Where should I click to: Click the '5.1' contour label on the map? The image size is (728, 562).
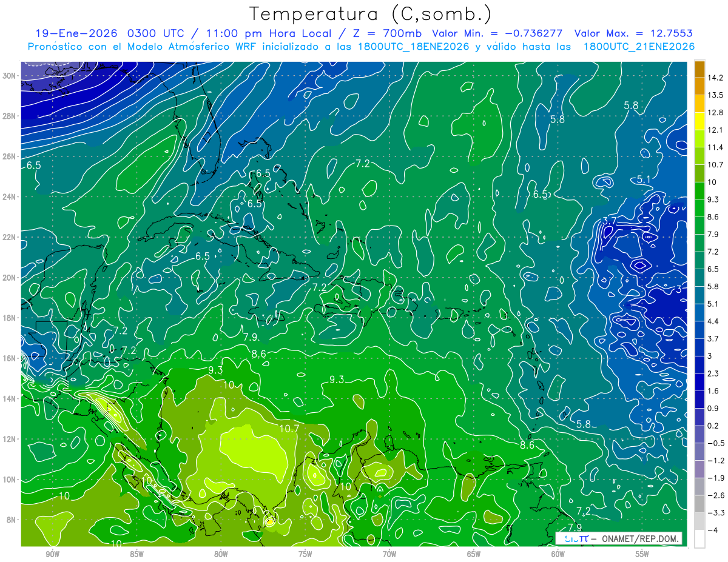(643, 179)
